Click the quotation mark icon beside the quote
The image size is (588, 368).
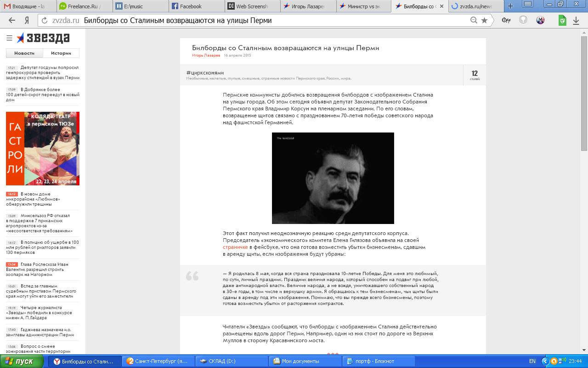click(192, 276)
